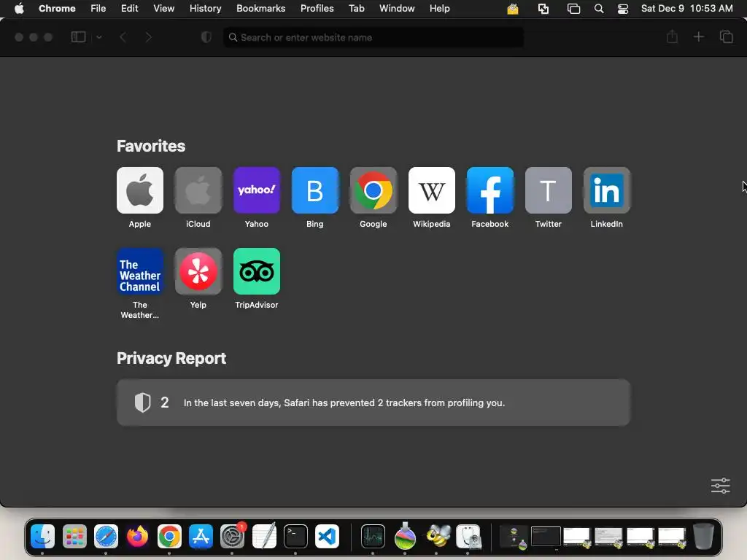Open the Chrome application menu
Viewport: 747px width, 560px height.
[x=57, y=9]
